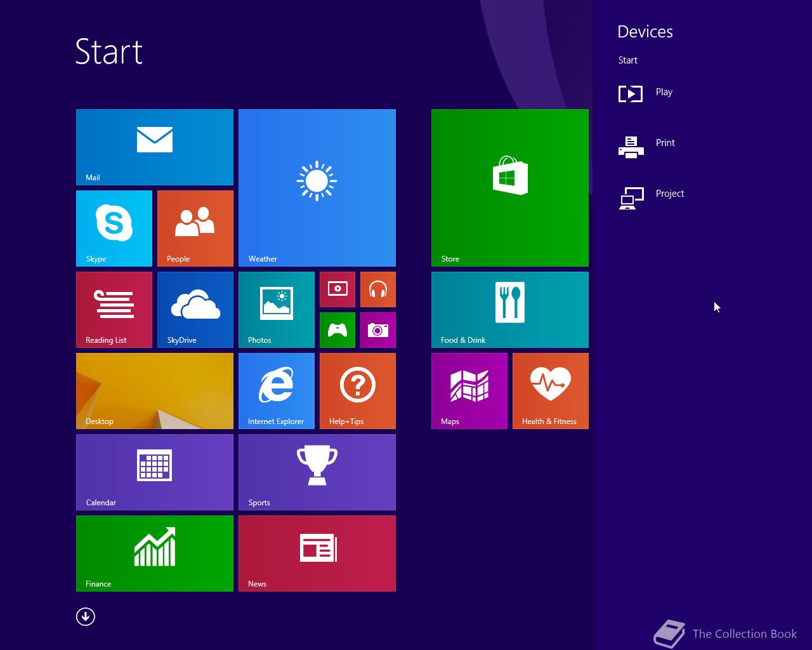Open the Calendar tile
812x650 pixels.
coord(155,472)
